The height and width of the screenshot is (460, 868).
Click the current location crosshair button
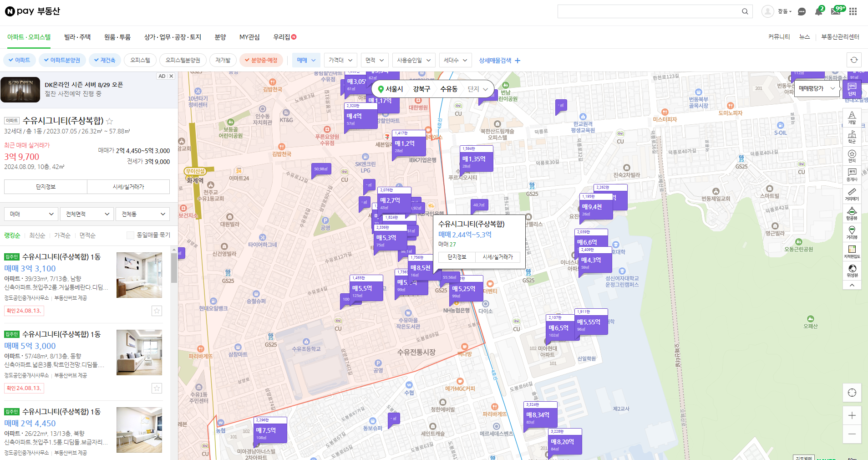(x=852, y=393)
